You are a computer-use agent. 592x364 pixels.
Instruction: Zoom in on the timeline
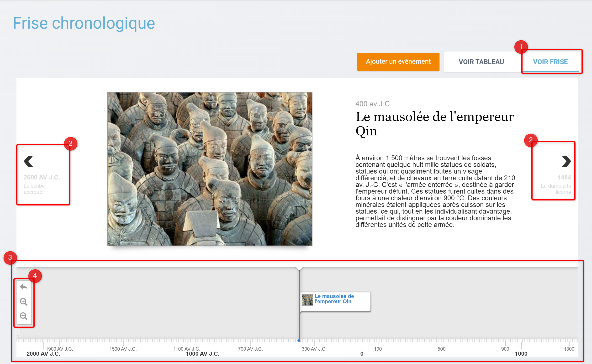(x=24, y=301)
